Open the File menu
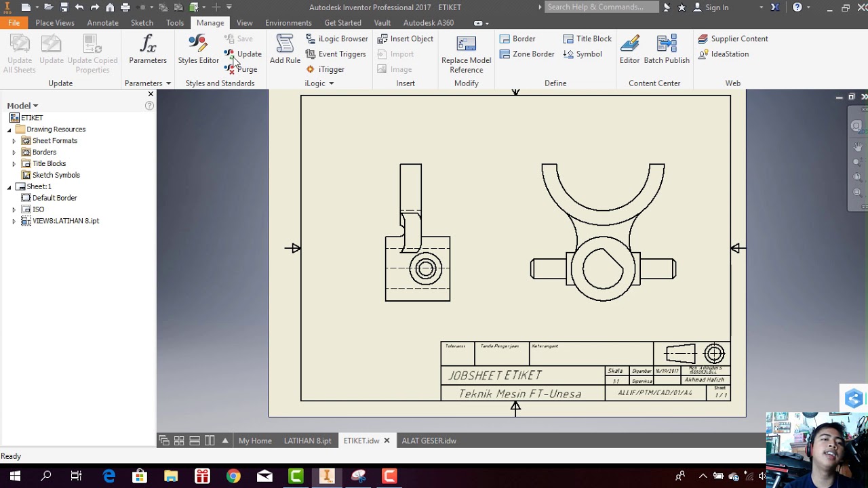The height and width of the screenshot is (488, 868). [14, 23]
